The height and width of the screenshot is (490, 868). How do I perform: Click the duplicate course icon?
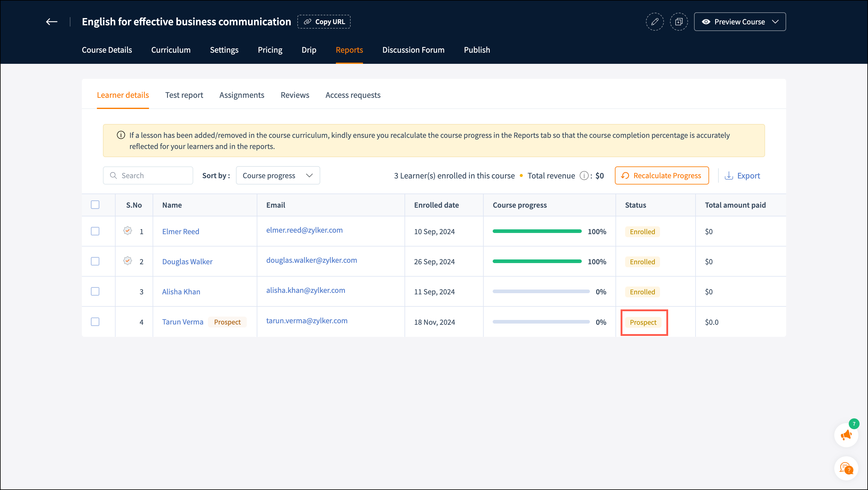coord(679,22)
